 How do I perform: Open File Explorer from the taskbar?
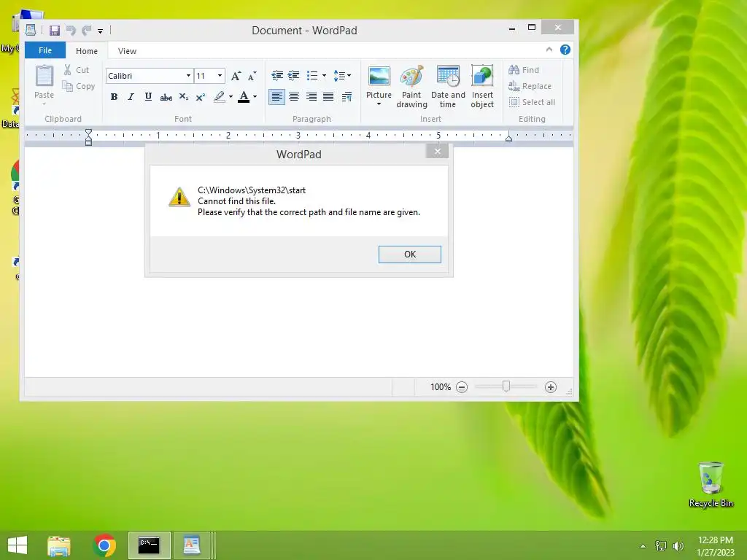59,545
